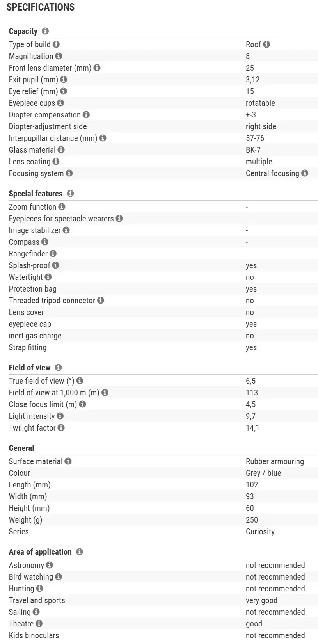Open Twilight factor info icon

coord(61,428)
